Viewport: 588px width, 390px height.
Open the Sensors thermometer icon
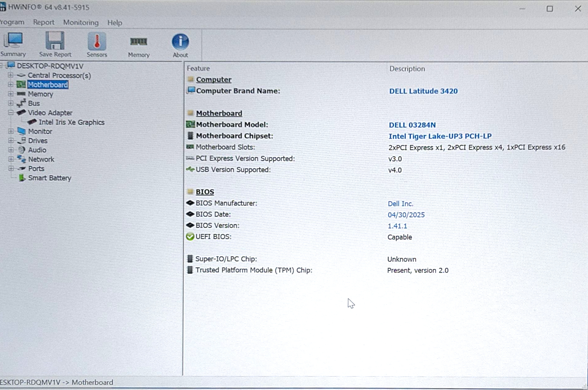97,41
